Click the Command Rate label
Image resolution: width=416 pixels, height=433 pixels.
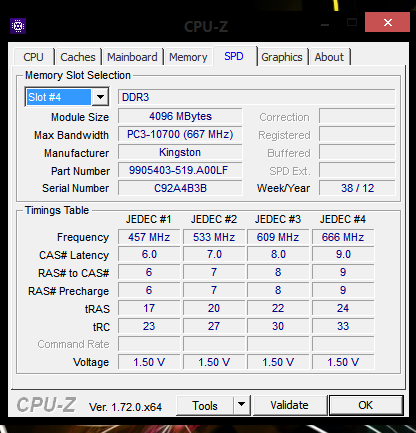click(x=73, y=344)
